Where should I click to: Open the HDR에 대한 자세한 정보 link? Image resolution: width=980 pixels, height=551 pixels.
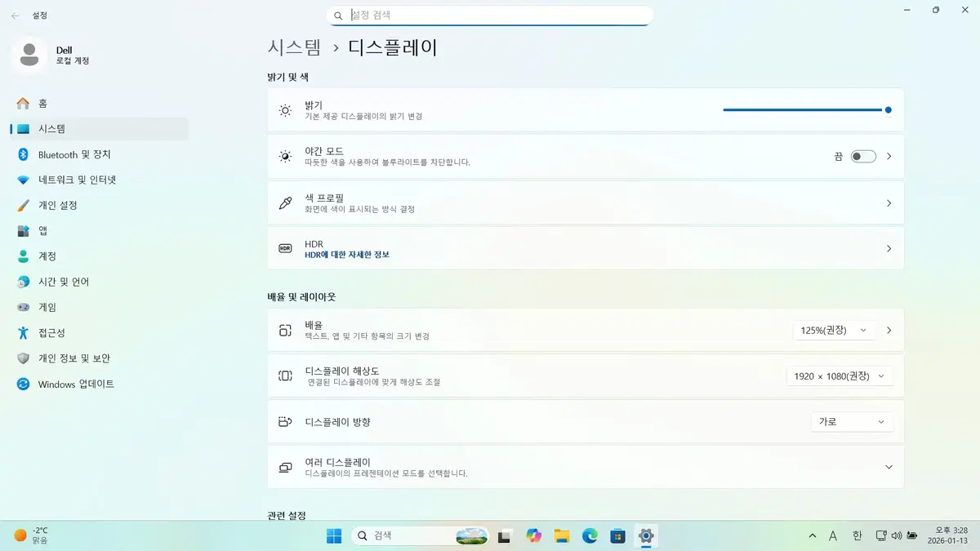349,256
